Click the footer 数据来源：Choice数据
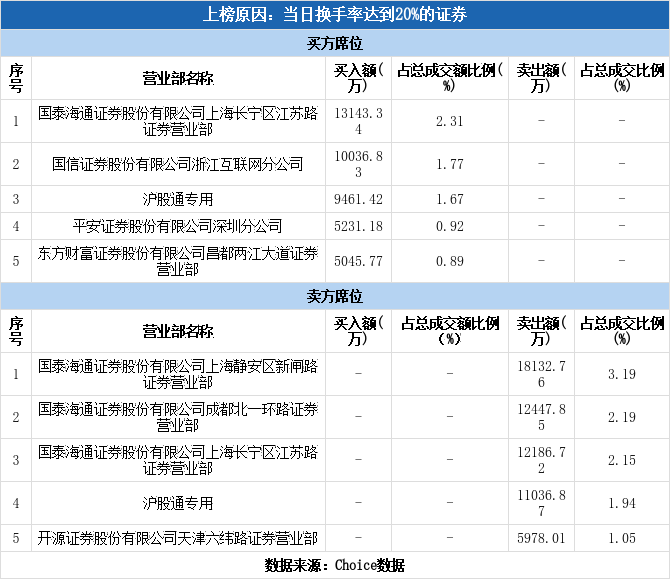670x579 pixels. (335, 565)
